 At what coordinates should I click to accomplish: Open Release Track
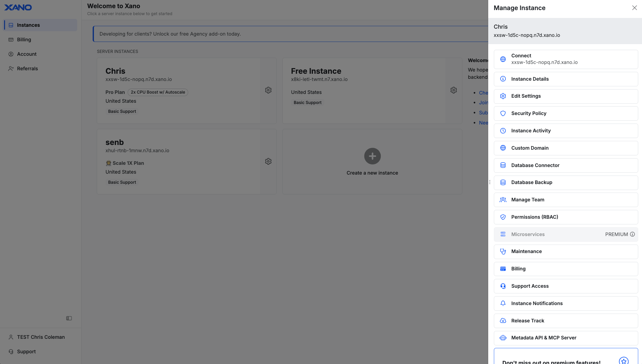pos(566,321)
